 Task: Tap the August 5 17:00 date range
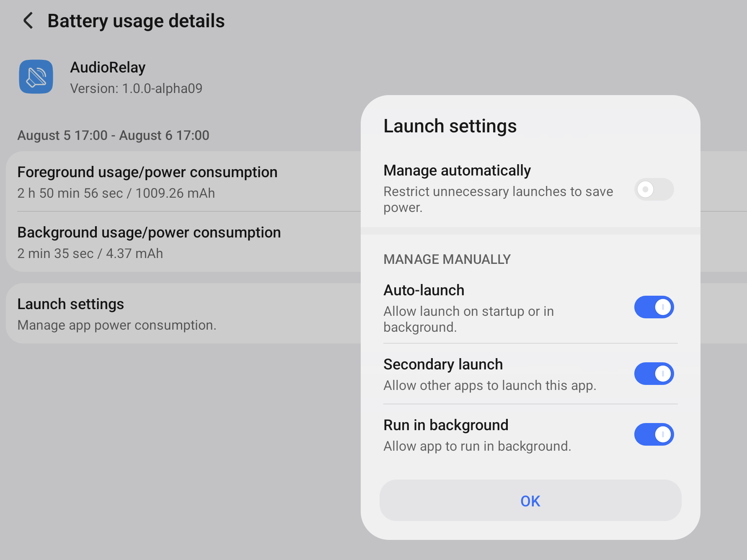[x=113, y=135]
